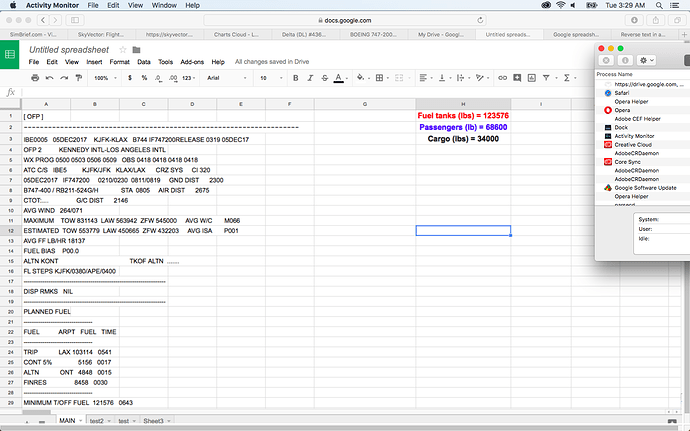Click the filter funnel icon
Screen dimensions: 690x431
(546, 78)
